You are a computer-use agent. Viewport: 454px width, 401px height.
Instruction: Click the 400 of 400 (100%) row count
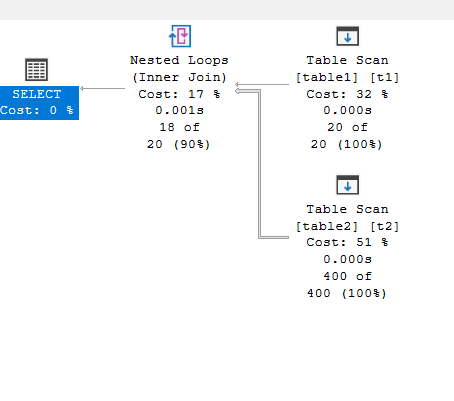pos(347,285)
